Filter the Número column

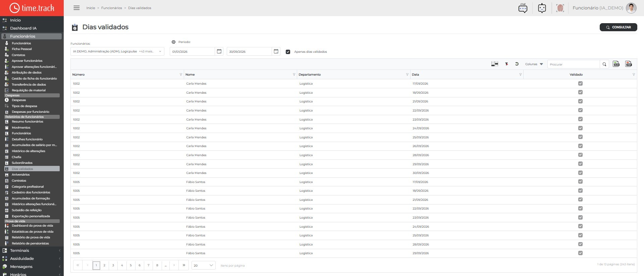coord(181,75)
